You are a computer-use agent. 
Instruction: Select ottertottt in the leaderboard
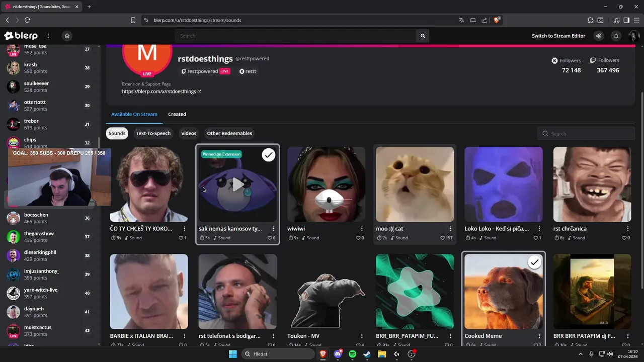click(x=49, y=105)
